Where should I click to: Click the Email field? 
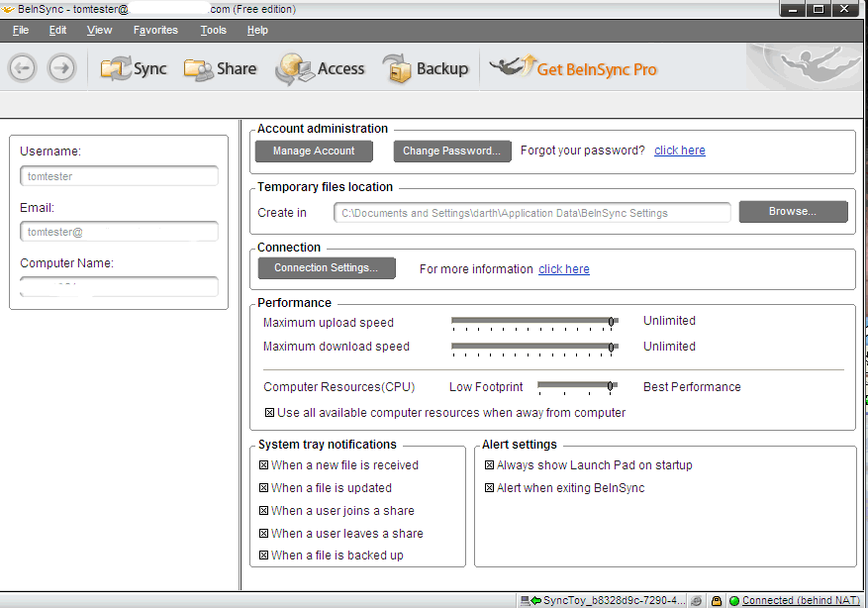click(119, 232)
